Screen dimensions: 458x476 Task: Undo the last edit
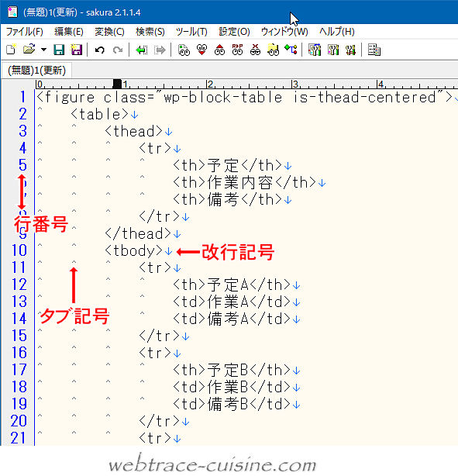99,50
